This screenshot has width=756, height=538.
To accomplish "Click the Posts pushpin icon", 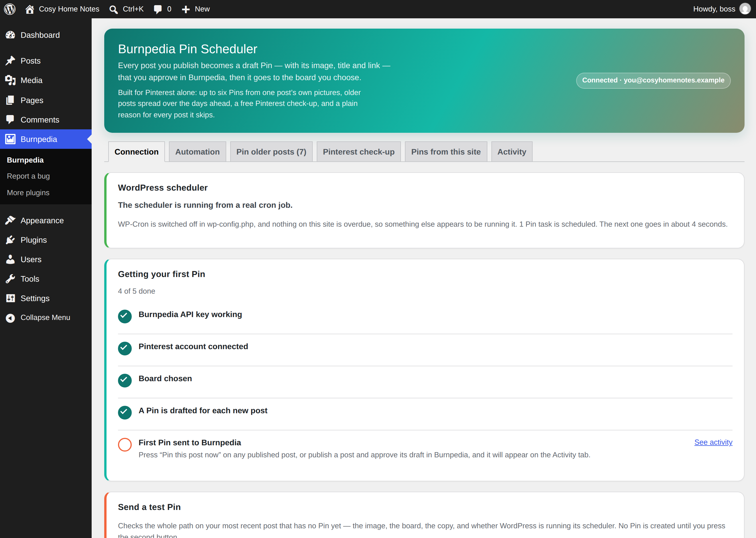I will [10, 61].
